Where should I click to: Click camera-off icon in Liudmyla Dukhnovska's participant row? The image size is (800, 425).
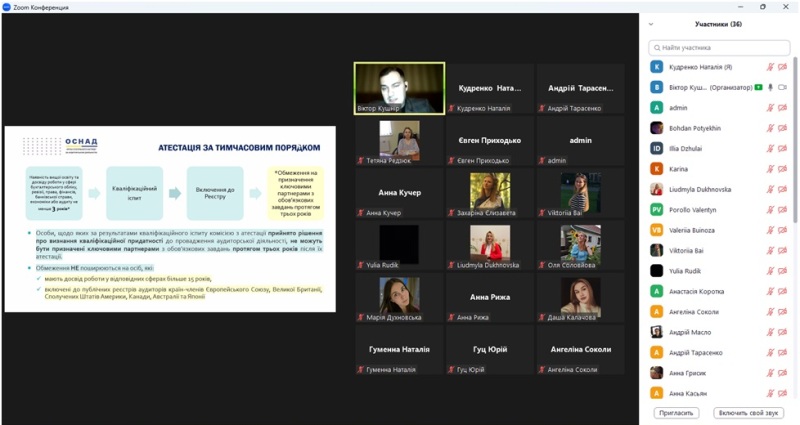click(x=783, y=189)
